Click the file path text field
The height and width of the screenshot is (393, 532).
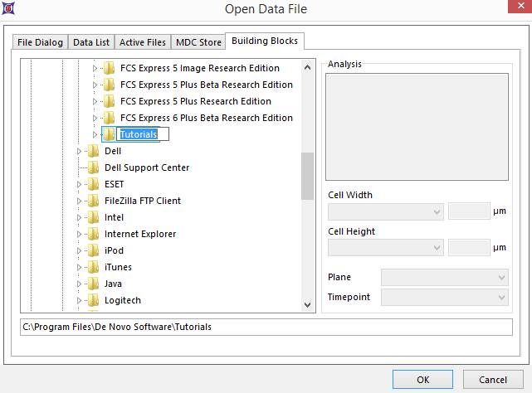pyautogui.click(x=266, y=327)
